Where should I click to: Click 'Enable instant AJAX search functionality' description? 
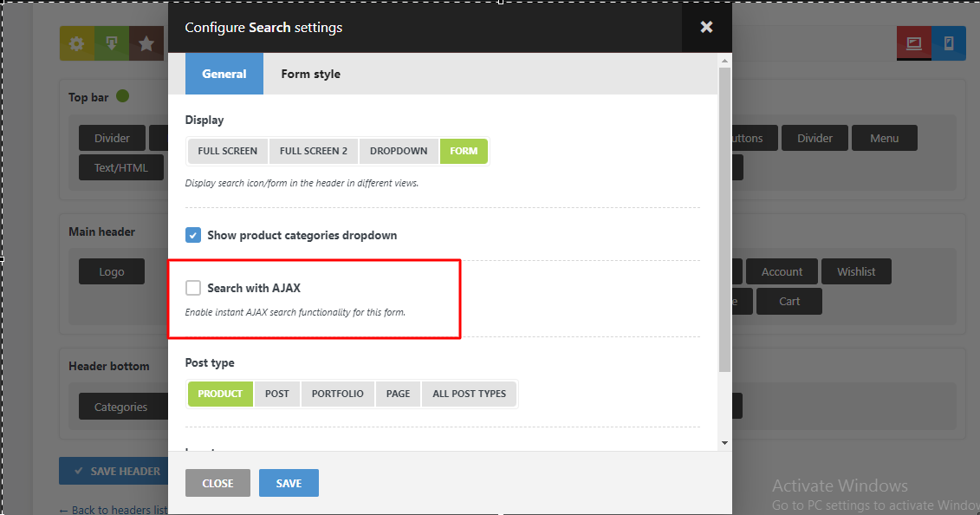click(295, 312)
